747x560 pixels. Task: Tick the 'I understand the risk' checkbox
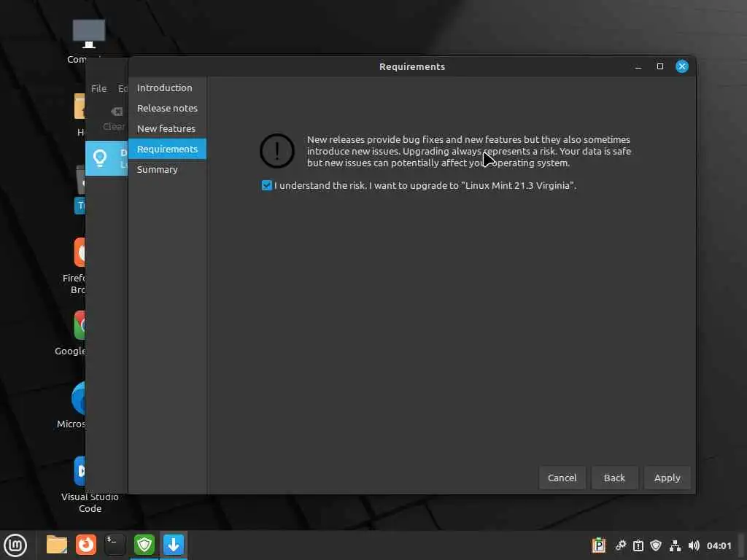click(267, 185)
